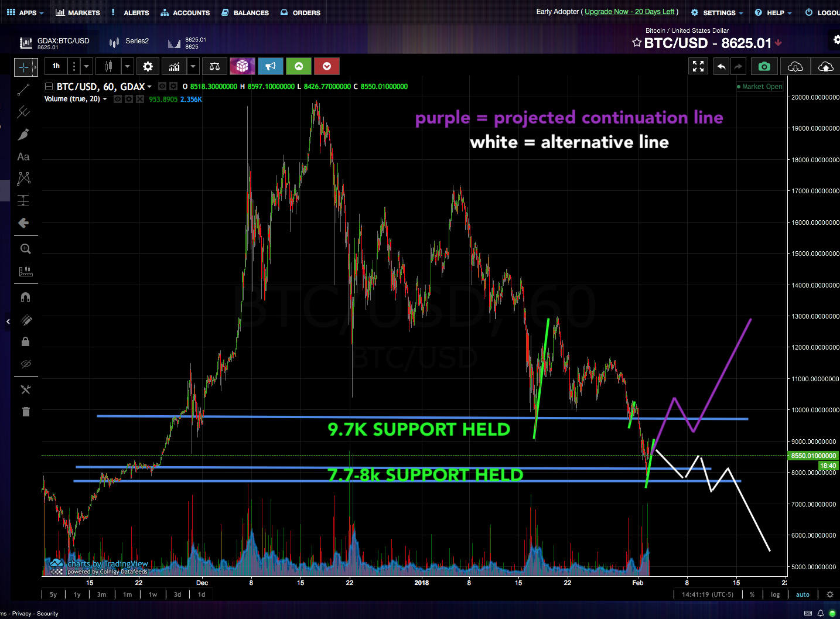
Task: Select the Series2 chart tab
Action: [x=129, y=42]
